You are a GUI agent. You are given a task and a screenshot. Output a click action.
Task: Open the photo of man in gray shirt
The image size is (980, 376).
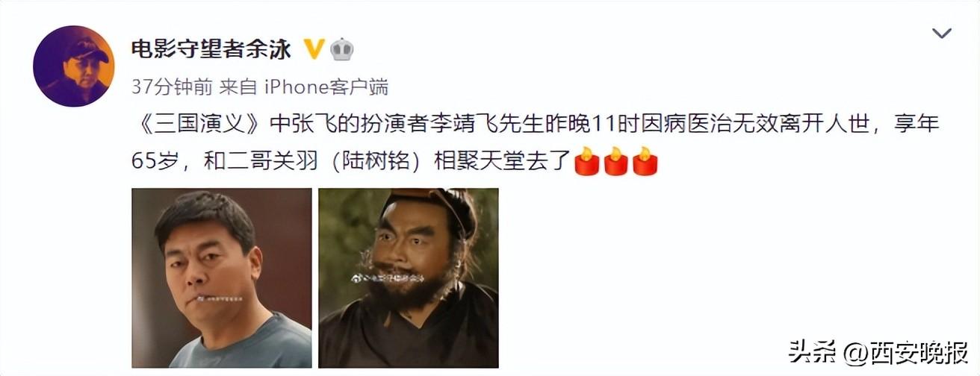pyautogui.click(x=222, y=278)
